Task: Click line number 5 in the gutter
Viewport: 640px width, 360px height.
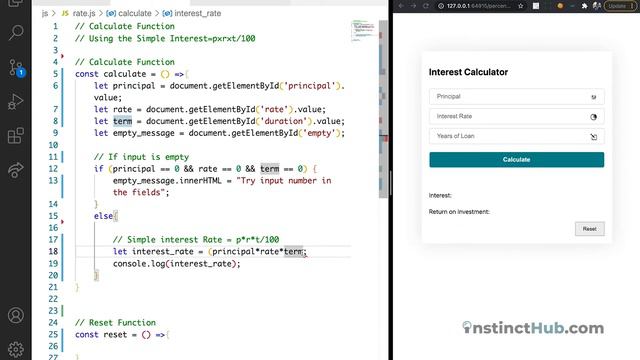Action: pyautogui.click(x=55, y=74)
